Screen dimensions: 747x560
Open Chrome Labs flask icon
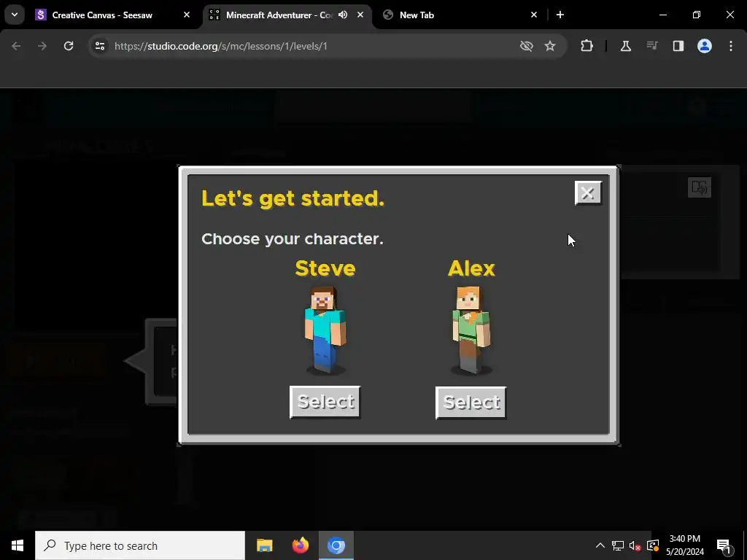coord(626,46)
